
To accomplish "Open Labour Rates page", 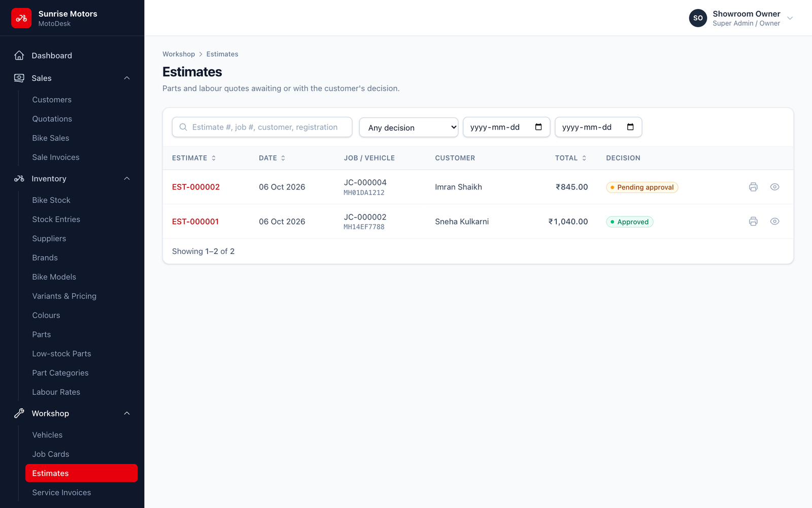I will (x=56, y=392).
